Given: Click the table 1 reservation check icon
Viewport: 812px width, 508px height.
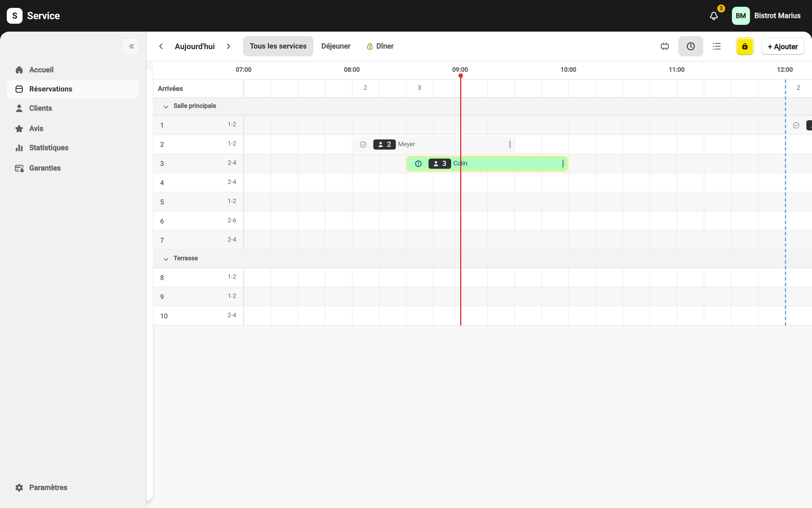Looking at the screenshot, I should [796, 125].
